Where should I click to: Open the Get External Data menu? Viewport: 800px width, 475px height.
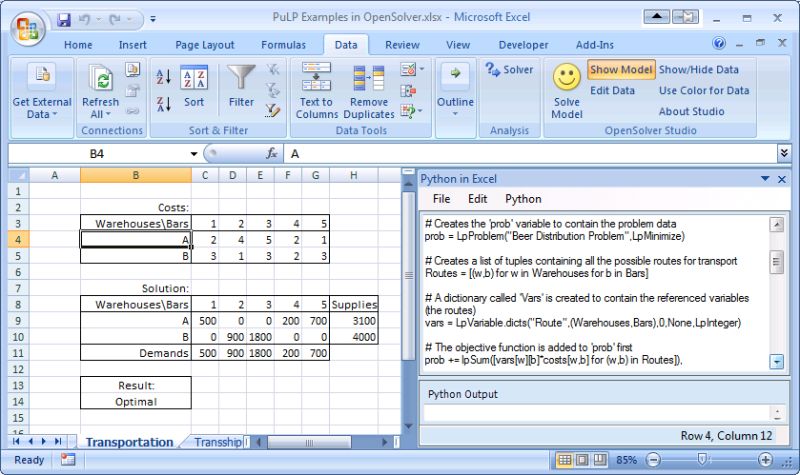pyautogui.click(x=42, y=92)
